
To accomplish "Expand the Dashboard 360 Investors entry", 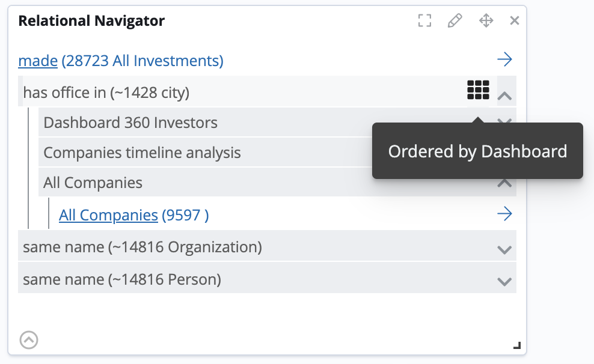I will click(505, 123).
